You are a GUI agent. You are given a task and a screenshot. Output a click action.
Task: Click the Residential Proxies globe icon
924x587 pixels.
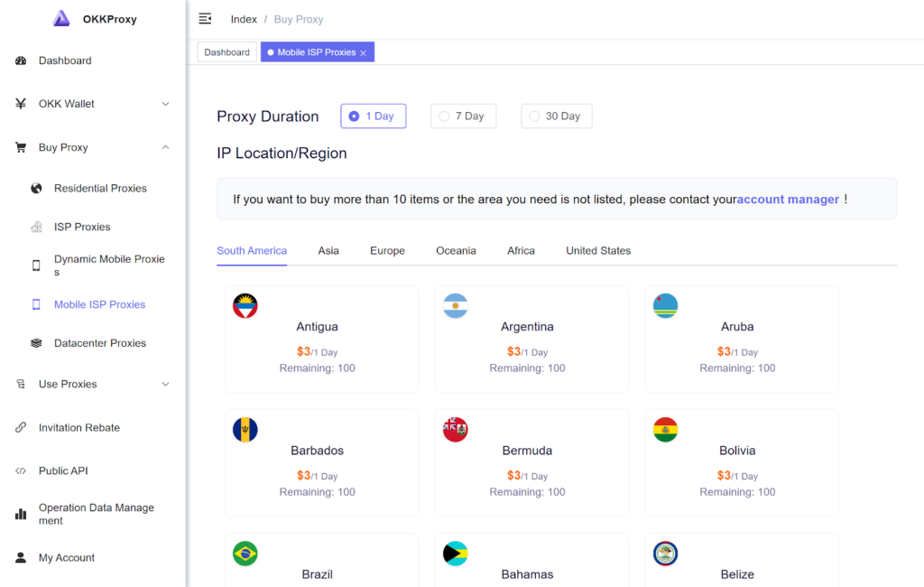tap(36, 189)
